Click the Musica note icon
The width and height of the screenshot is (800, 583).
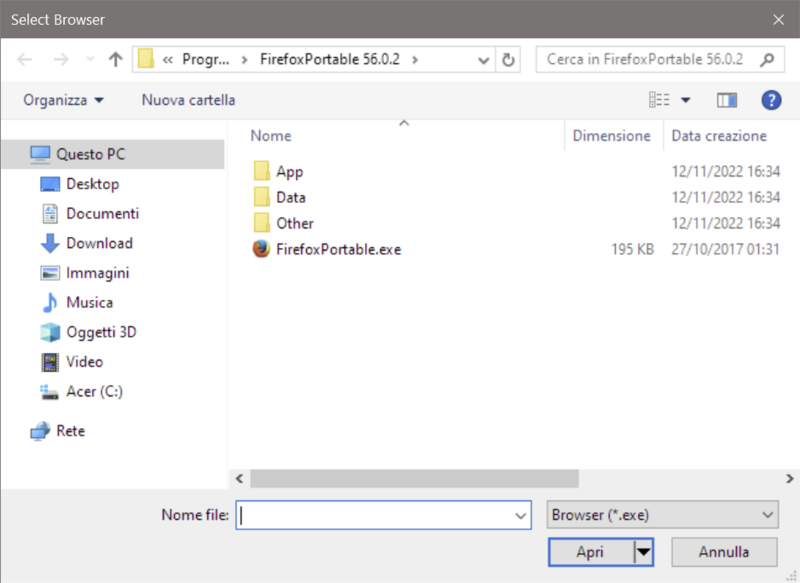tap(49, 302)
